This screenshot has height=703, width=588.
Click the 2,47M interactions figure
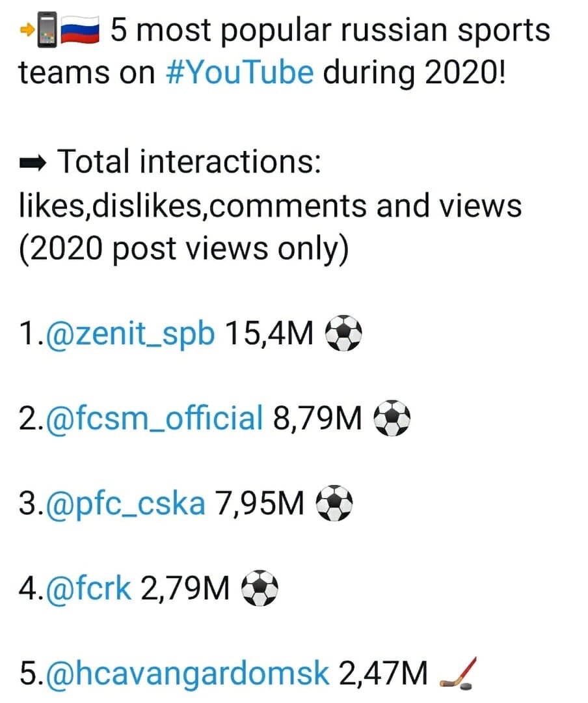tap(384, 674)
